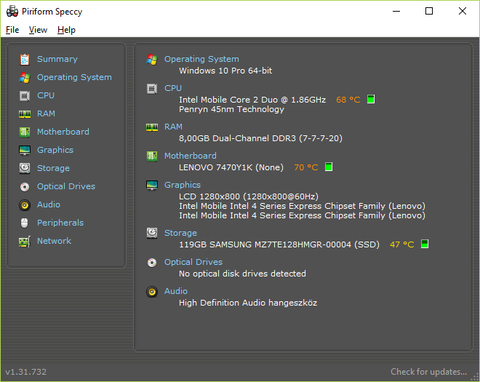Click the RAM stick icon in sidebar

tap(25, 114)
